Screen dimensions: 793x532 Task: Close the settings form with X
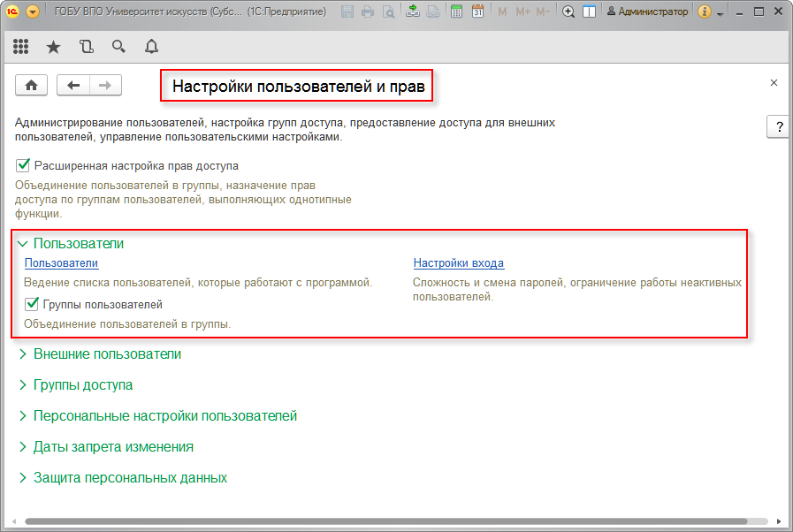click(x=774, y=82)
